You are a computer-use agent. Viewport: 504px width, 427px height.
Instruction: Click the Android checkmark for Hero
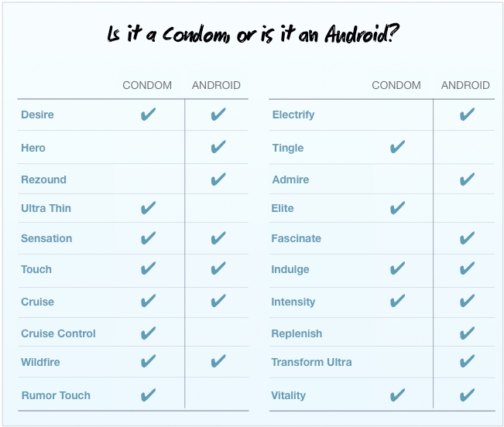(218, 147)
